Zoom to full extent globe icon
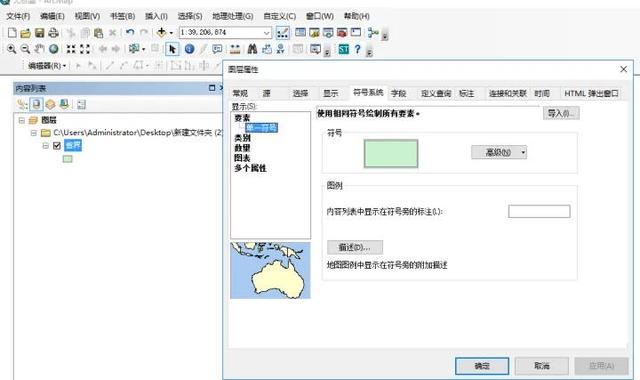 click(x=53, y=49)
